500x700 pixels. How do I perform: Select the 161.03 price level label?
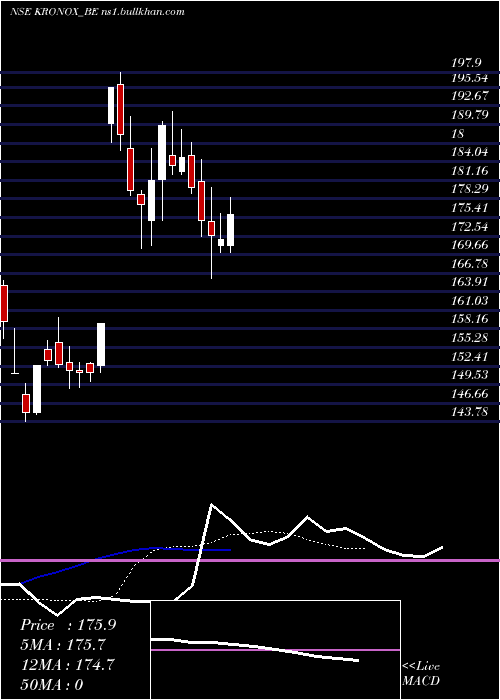[x=469, y=300]
